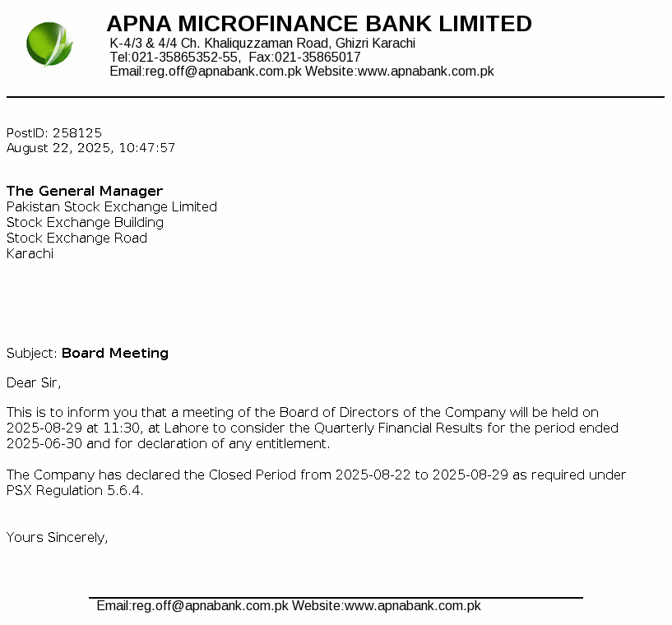
Task: Click "Pakistan Stock Exchange Limited" recipient line
Action: (112, 207)
